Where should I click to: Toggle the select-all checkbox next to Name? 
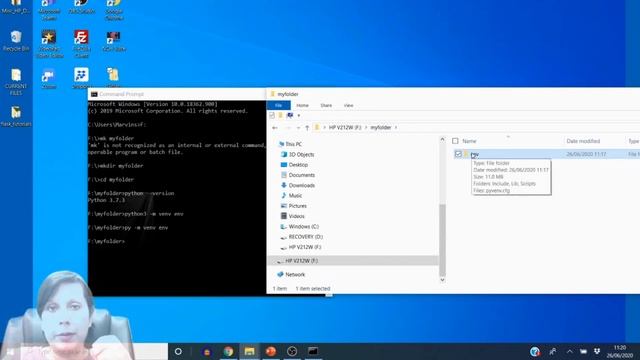(455, 141)
